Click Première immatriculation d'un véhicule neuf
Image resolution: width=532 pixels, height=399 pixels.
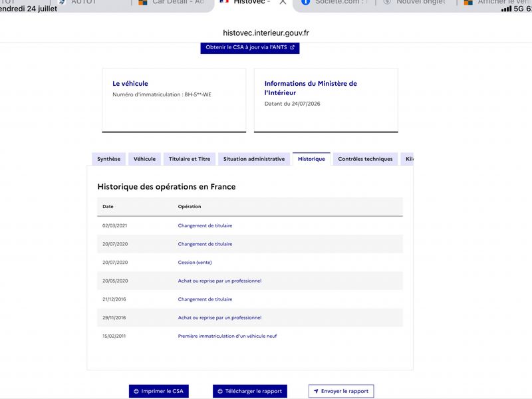tap(227, 336)
